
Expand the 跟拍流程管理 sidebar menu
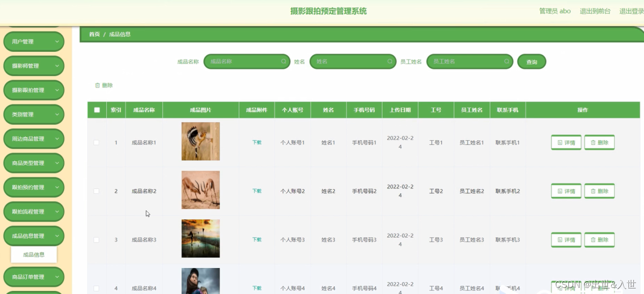[34, 212]
